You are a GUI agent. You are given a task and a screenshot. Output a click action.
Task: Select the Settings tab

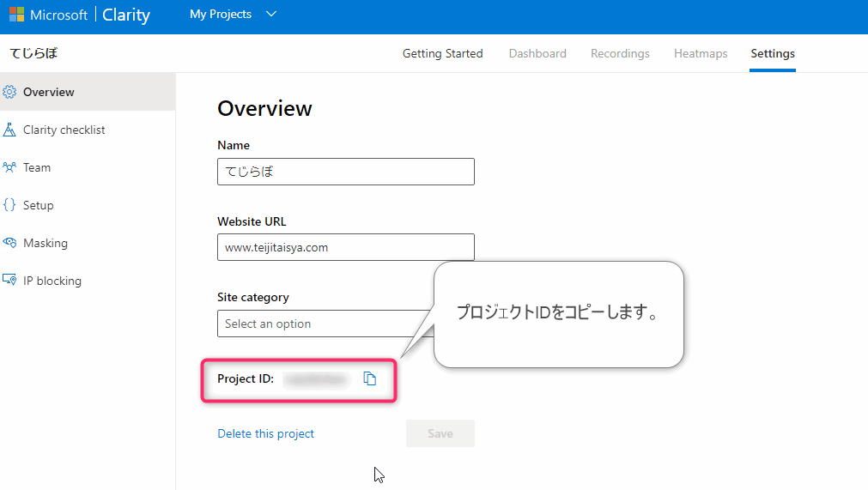772,54
